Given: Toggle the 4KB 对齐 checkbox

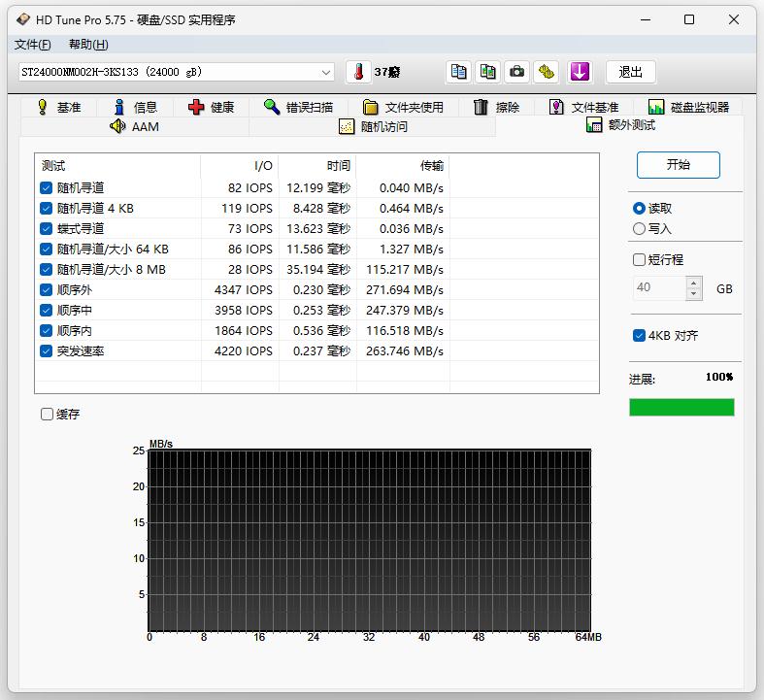Looking at the screenshot, I should pyautogui.click(x=639, y=336).
